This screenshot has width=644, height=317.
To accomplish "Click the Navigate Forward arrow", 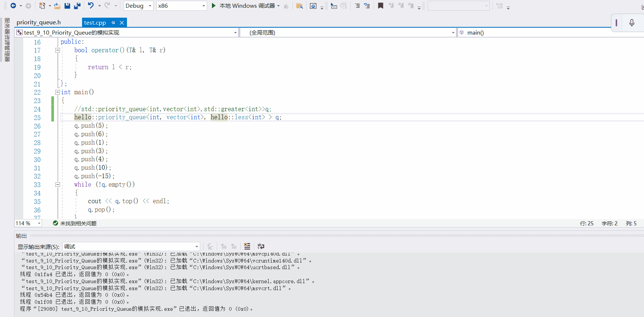I will pos(28,6).
